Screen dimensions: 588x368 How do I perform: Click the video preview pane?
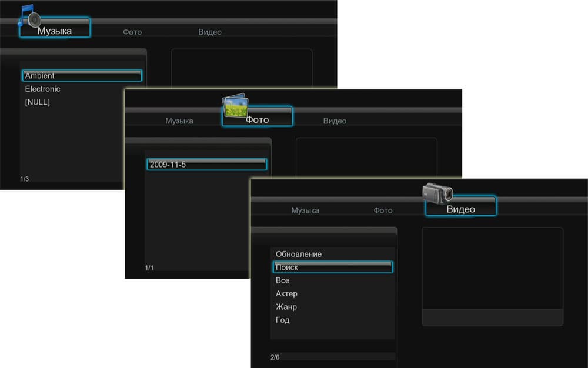point(492,276)
